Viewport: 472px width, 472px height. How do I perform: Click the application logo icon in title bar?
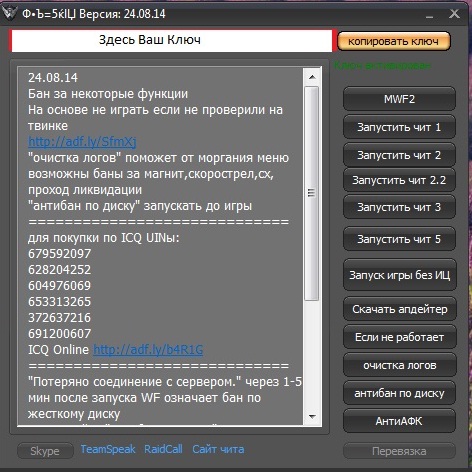[x=9, y=13]
